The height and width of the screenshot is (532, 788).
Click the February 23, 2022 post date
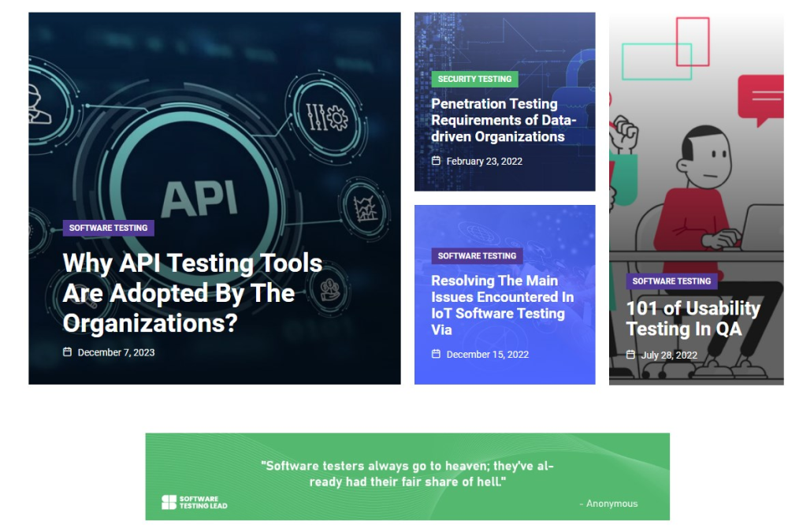tap(484, 161)
